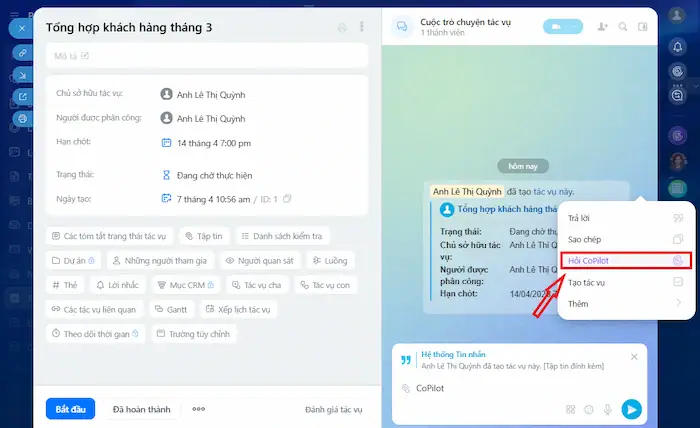The image size is (700, 428).
Task: Copy the task ID with the copy icon
Action: point(287,199)
